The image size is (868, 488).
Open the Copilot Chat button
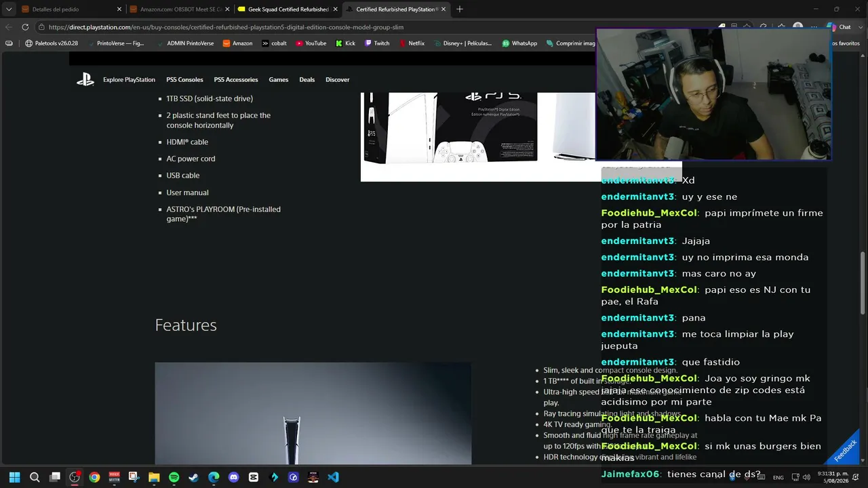840,27
